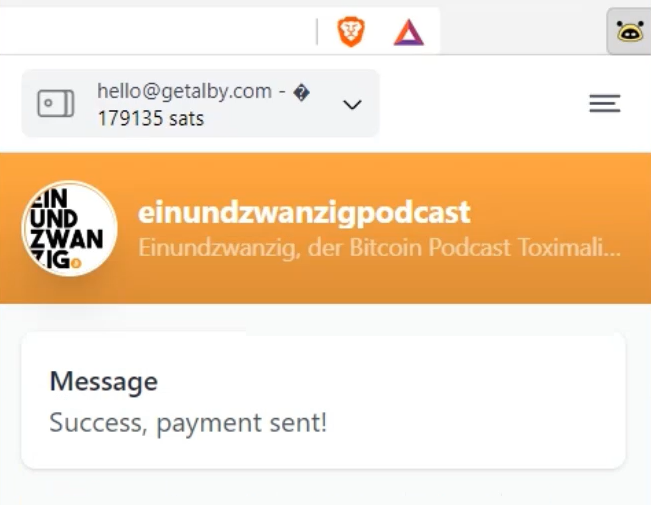Click the wallet icon beside the account
Image resolution: width=651 pixels, height=505 pixels.
(x=56, y=103)
